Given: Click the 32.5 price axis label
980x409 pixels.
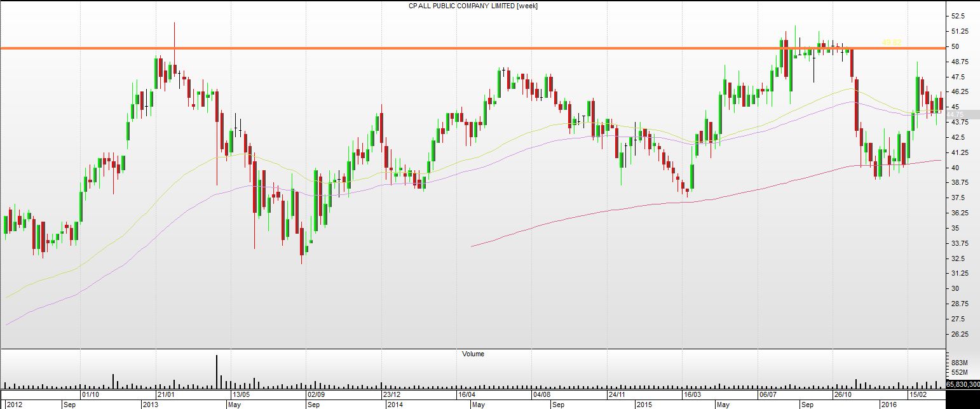Looking at the screenshot, I should pos(958,258).
